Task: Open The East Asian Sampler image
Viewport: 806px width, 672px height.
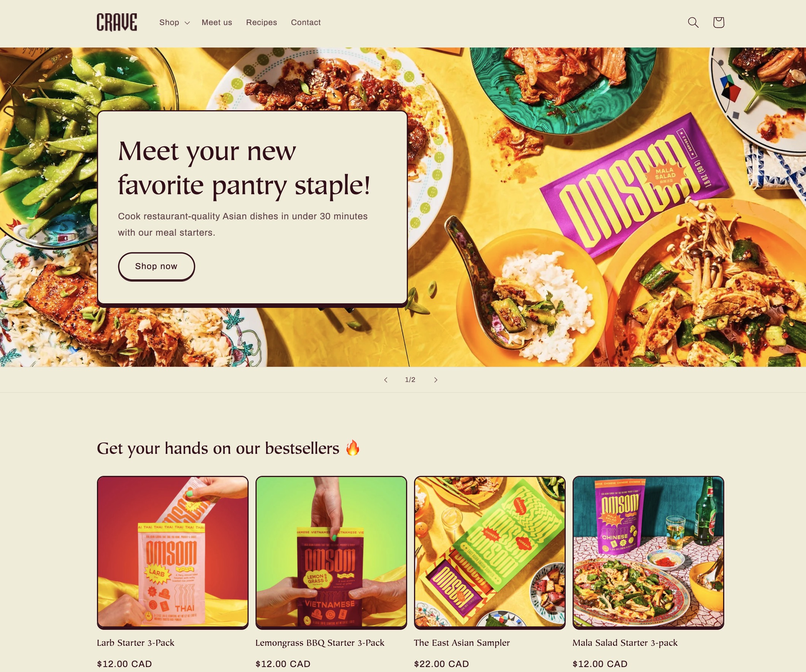Action: click(x=490, y=552)
